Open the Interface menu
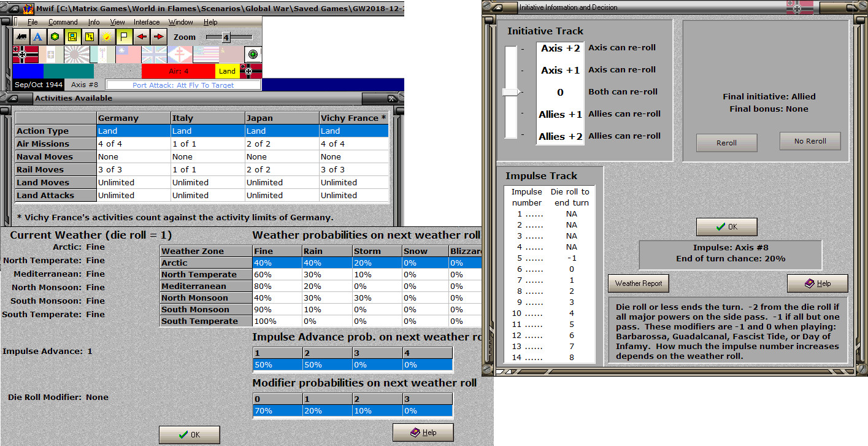The height and width of the screenshot is (446, 868). tap(147, 22)
